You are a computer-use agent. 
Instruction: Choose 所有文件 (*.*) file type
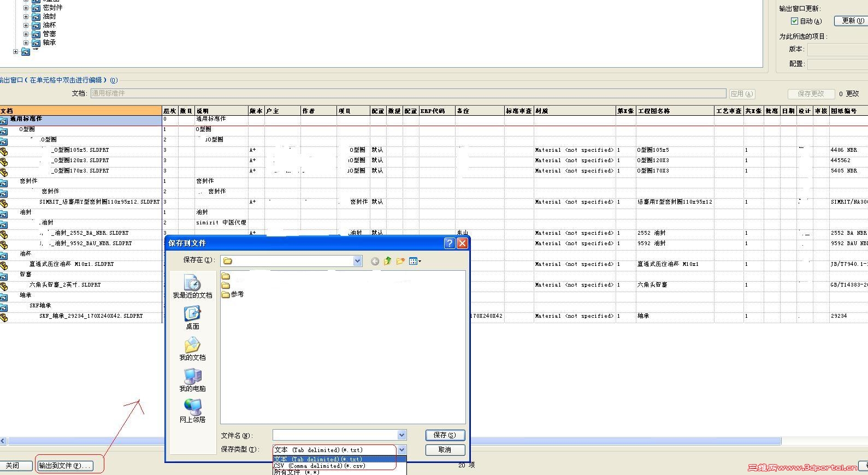(x=340, y=472)
